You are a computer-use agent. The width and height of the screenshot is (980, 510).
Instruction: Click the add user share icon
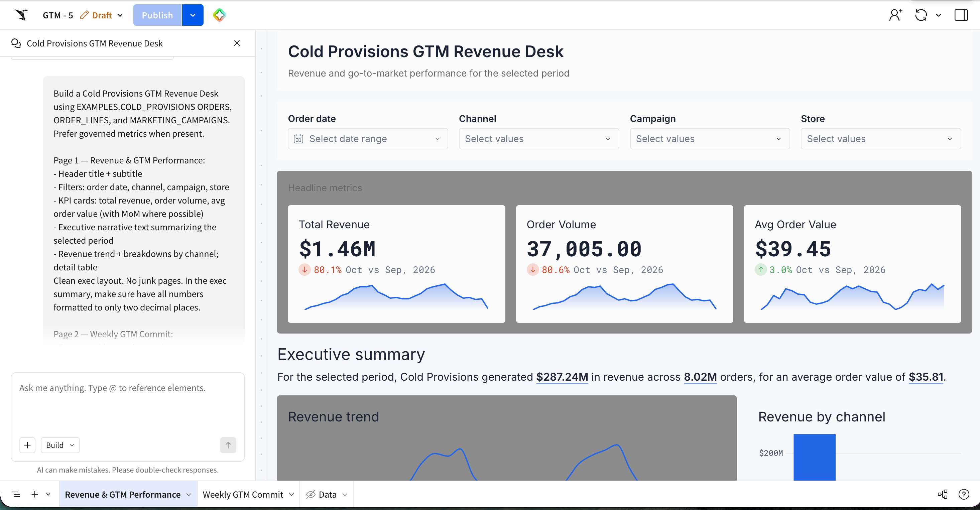pyautogui.click(x=895, y=15)
